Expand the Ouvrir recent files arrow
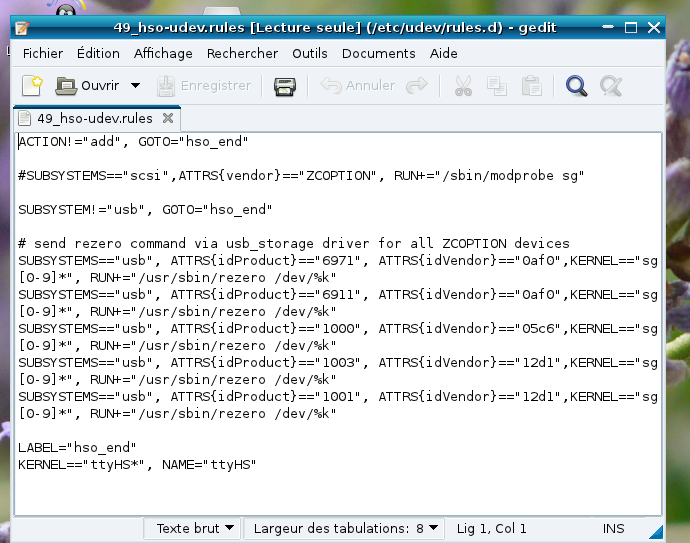 point(136,85)
